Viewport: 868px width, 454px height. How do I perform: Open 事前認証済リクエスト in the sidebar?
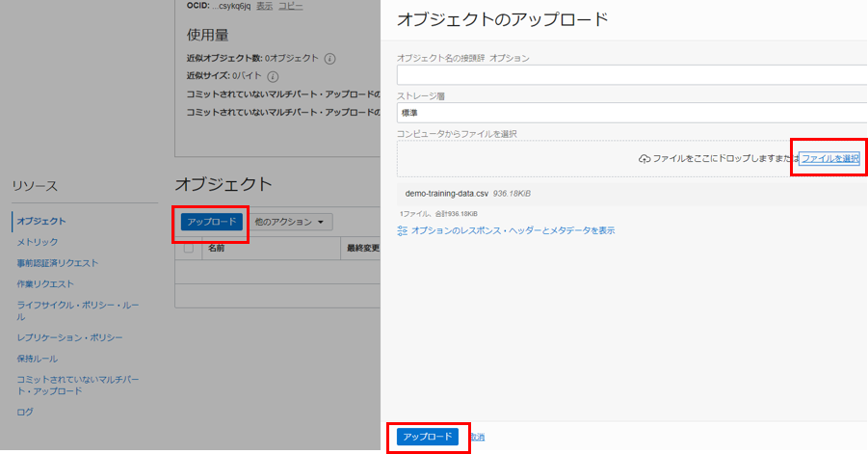tap(58, 263)
